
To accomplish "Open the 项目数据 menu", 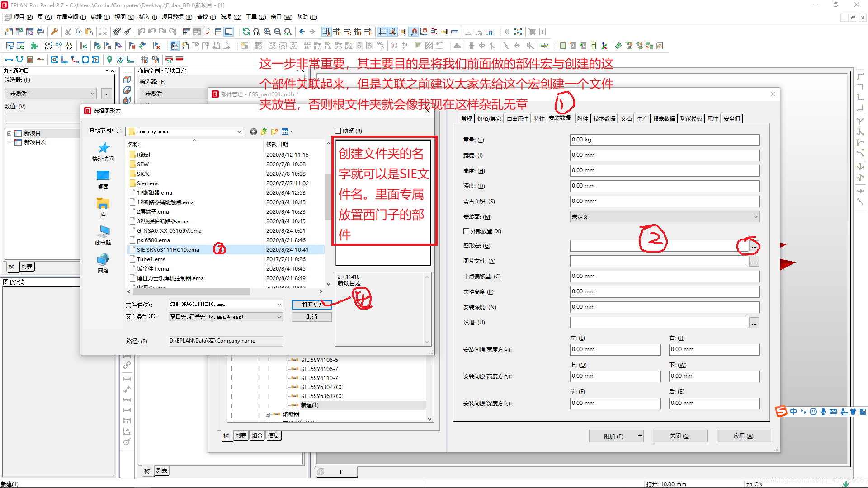I will [177, 17].
